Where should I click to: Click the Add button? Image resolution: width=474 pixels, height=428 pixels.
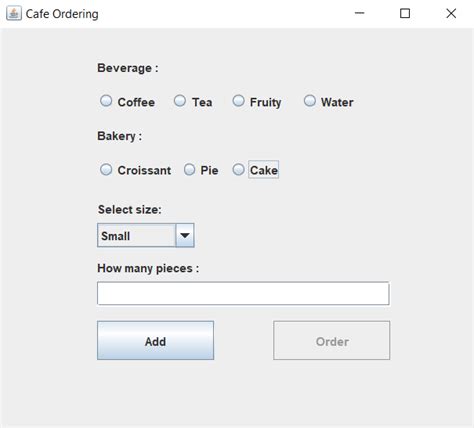coord(155,340)
